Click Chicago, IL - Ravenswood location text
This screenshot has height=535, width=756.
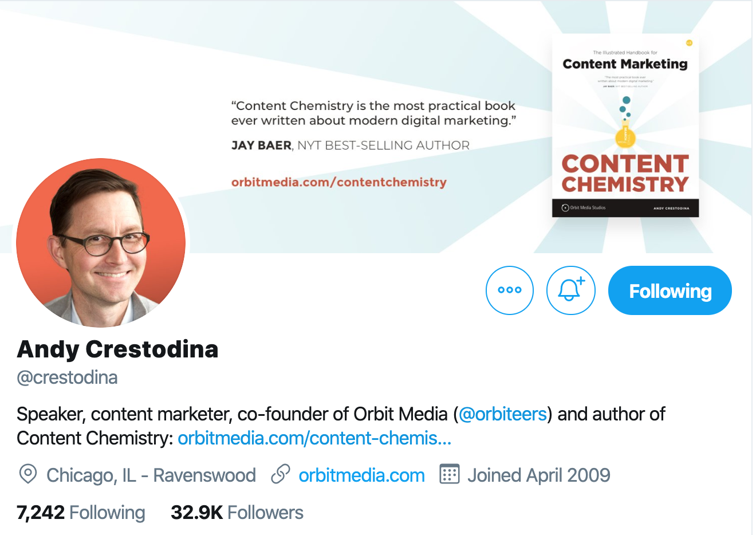[151, 475]
